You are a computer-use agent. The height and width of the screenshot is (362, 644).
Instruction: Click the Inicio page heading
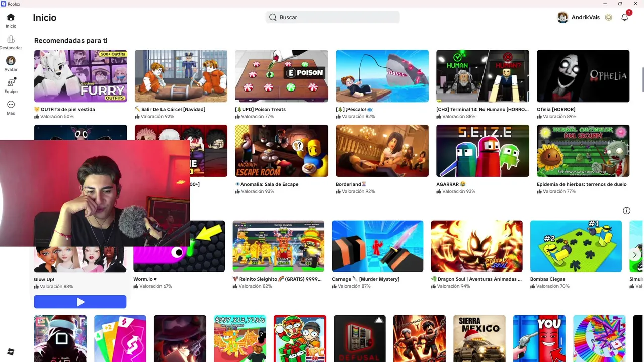pos(44,18)
